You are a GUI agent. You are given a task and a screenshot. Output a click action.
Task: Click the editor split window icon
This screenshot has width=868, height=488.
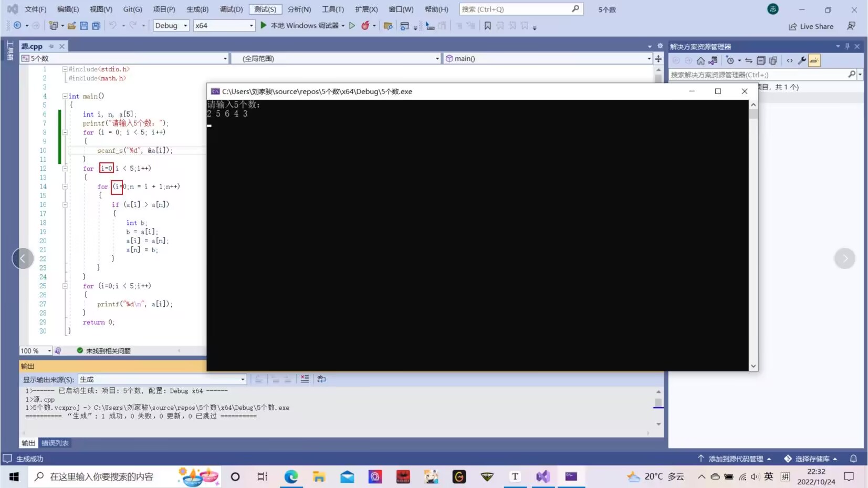pyautogui.click(x=658, y=58)
